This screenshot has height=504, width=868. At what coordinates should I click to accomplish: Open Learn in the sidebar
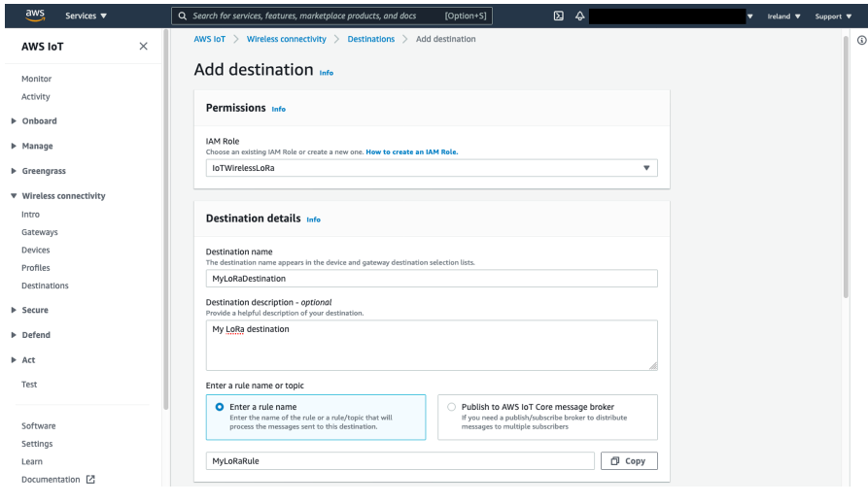point(31,461)
